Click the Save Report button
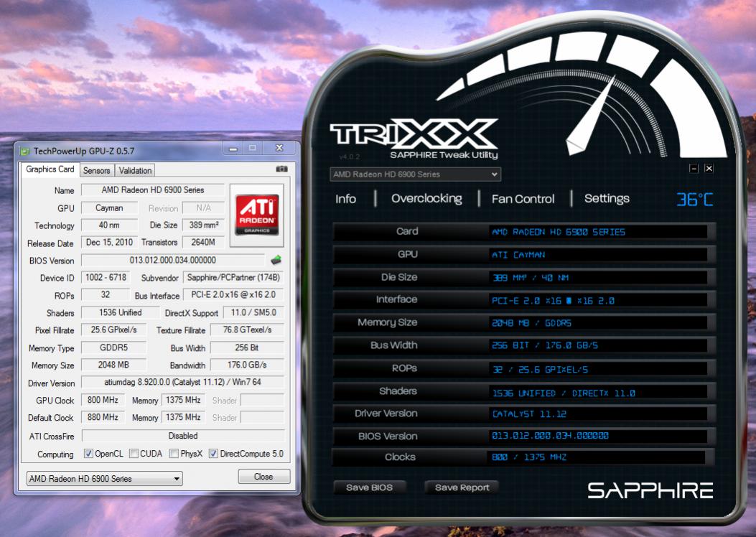756x537 pixels. click(462, 487)
